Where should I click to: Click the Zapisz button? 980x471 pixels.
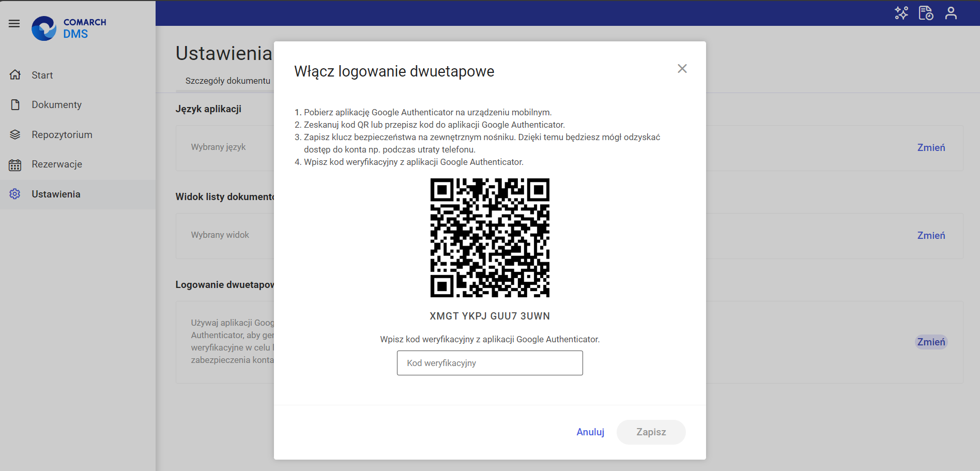click(x=651, y=432)
